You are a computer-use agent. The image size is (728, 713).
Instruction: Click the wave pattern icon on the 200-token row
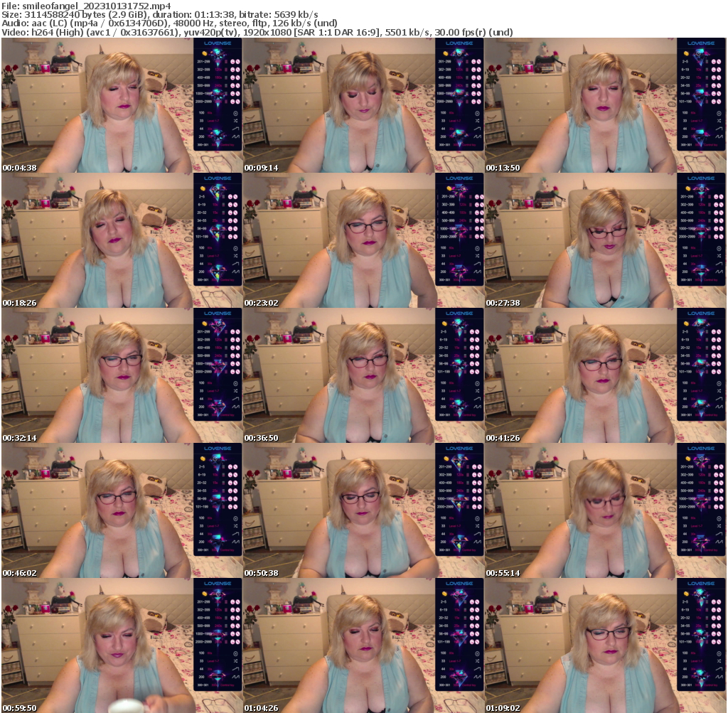click(x=719, y=136)
